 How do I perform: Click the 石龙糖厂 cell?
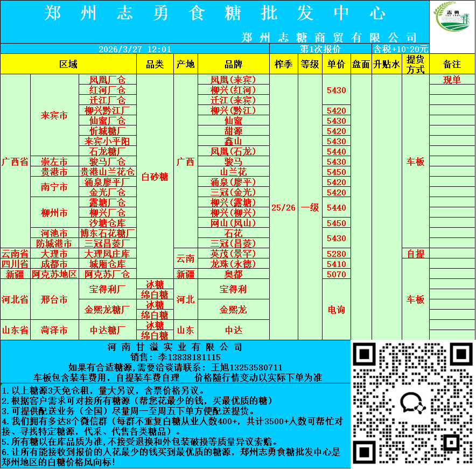pos(108,151)
